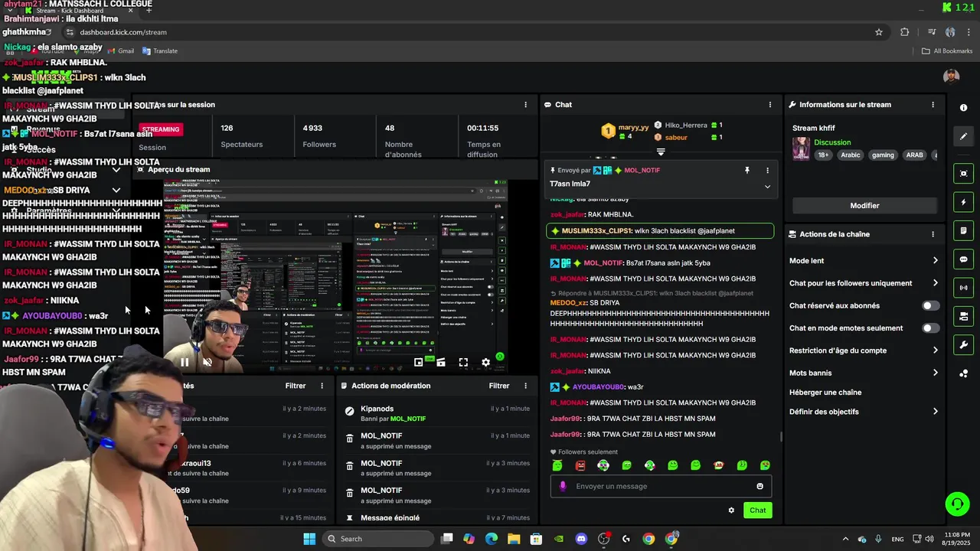
Task: Open File Explorer from the taskbar
Action: coord(514,539)
